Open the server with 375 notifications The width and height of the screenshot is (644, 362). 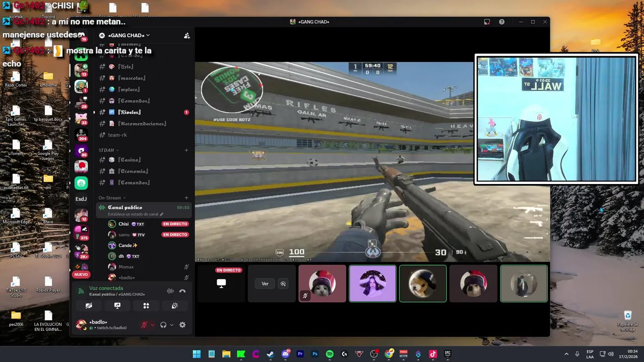(81, 232)
